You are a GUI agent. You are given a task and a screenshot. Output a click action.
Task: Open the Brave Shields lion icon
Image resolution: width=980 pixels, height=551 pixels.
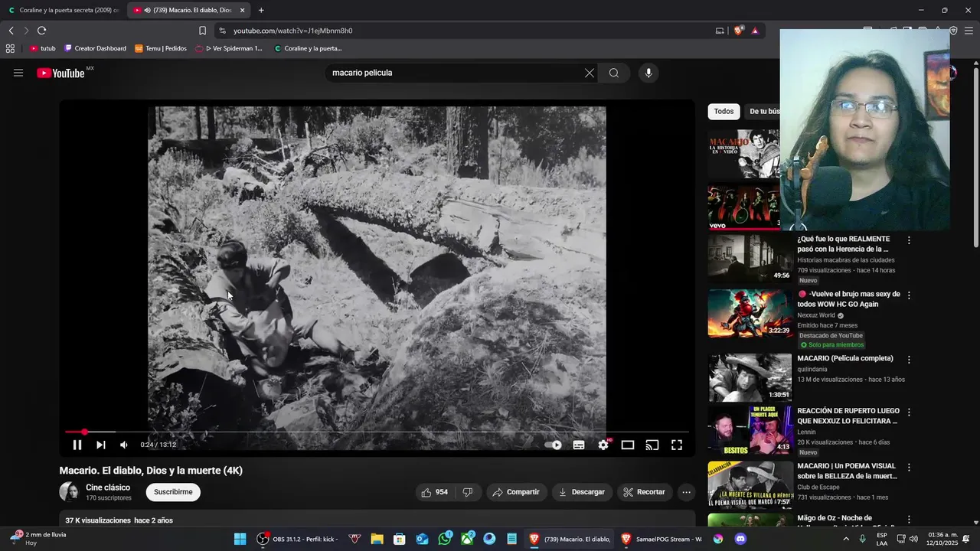(x=738, y=31)
